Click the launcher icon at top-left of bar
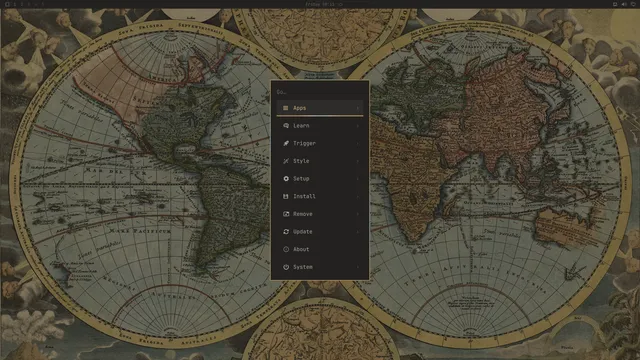640x360 pixels. click(x=7, y=4)
